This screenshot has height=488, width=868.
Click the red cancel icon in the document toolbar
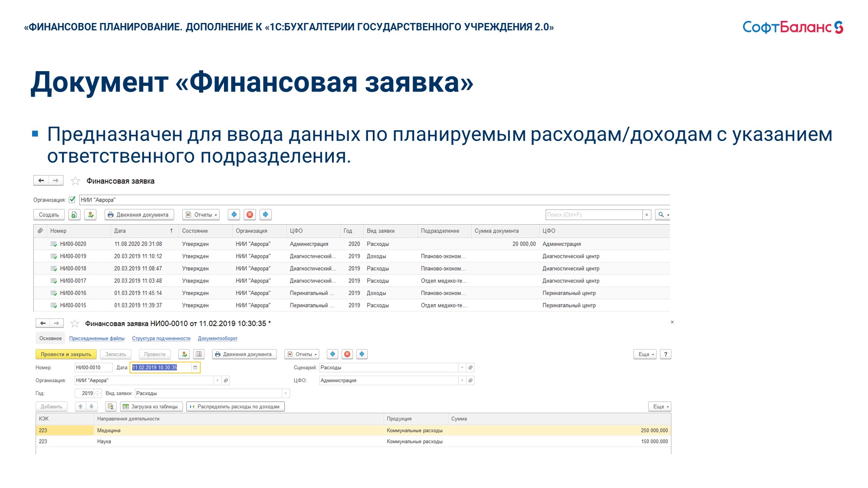[347, 354]
